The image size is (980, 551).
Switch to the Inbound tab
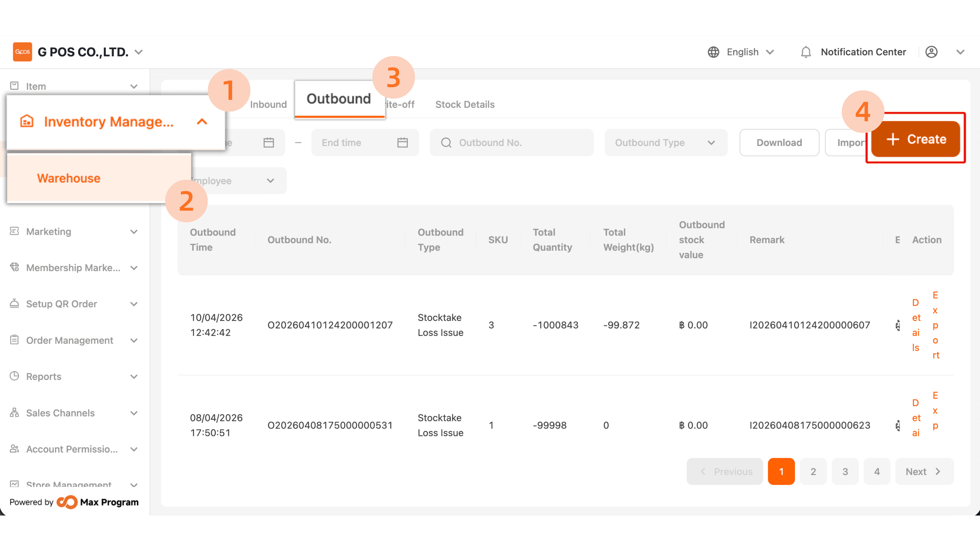click(x=268, y=105)
